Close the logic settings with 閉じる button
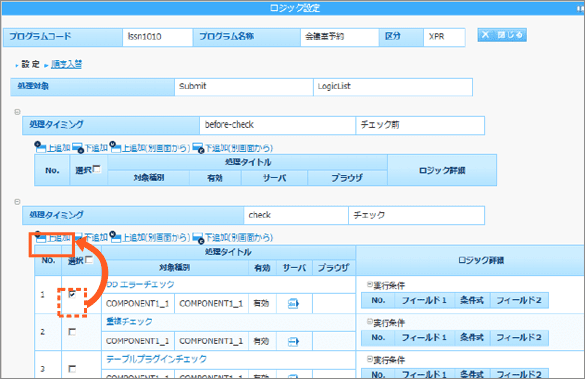 (502, 35)
